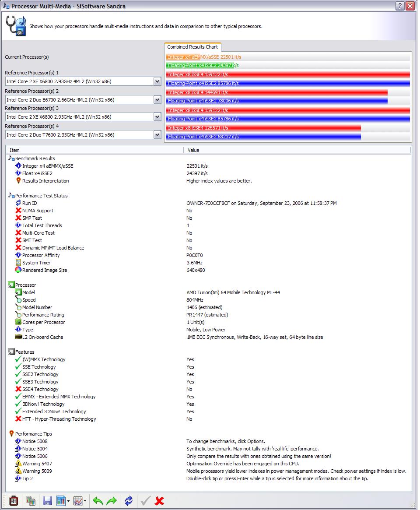Click the orange Integer x4 aEMMX/aSSE bar

[x=183, y=57]
